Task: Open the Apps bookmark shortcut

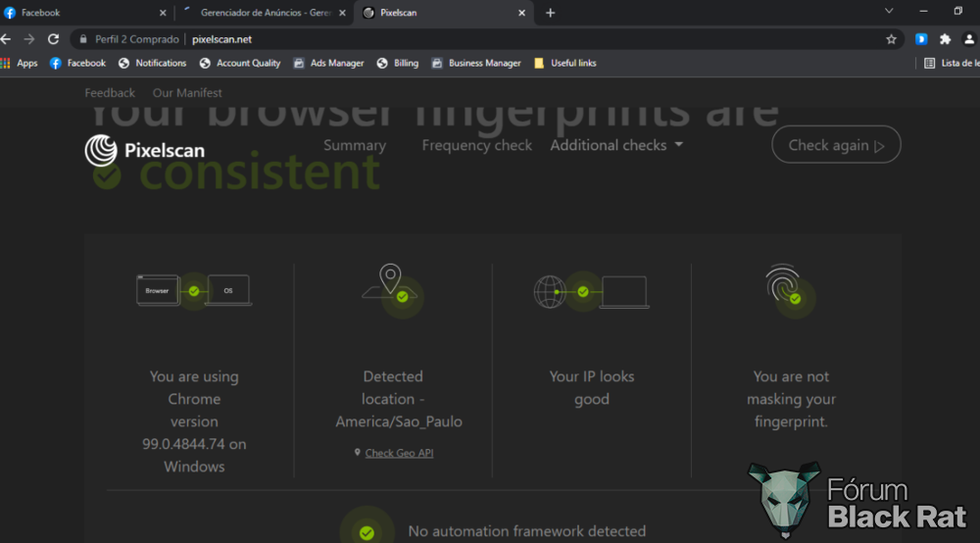Action: [20, 63]
